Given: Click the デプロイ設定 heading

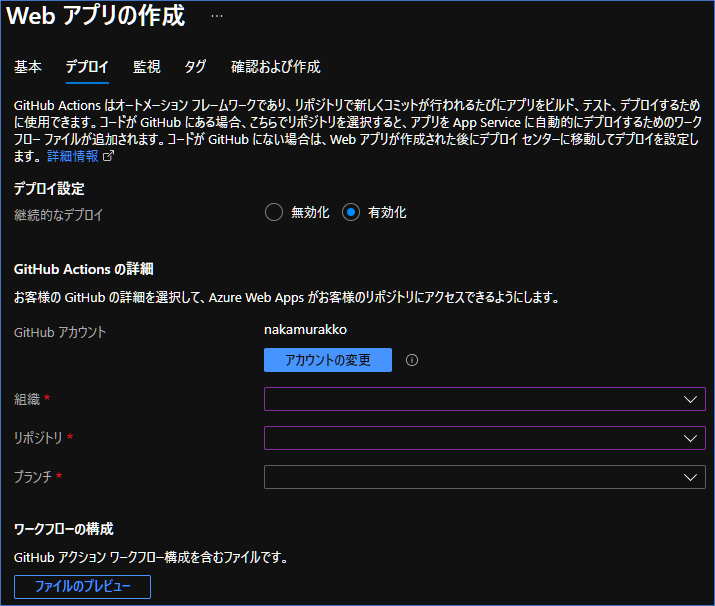Looking at the screenshot, I should [49, 188].
